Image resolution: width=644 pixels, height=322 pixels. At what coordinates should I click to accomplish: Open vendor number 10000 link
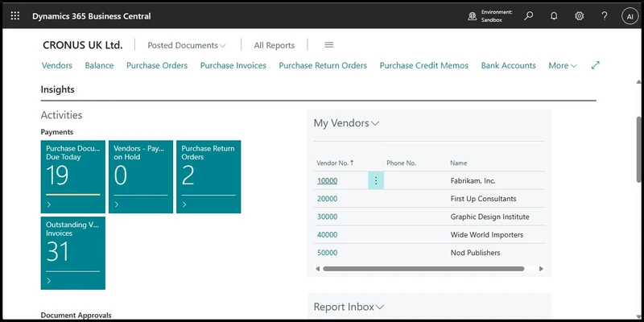[x=328, y=180]
